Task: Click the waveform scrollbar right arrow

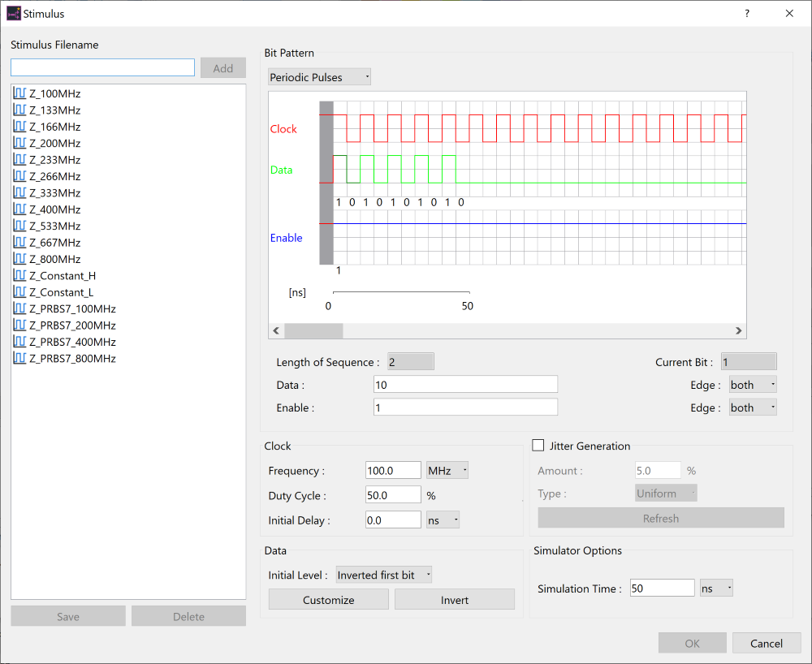Action: (x=738, y=330)
